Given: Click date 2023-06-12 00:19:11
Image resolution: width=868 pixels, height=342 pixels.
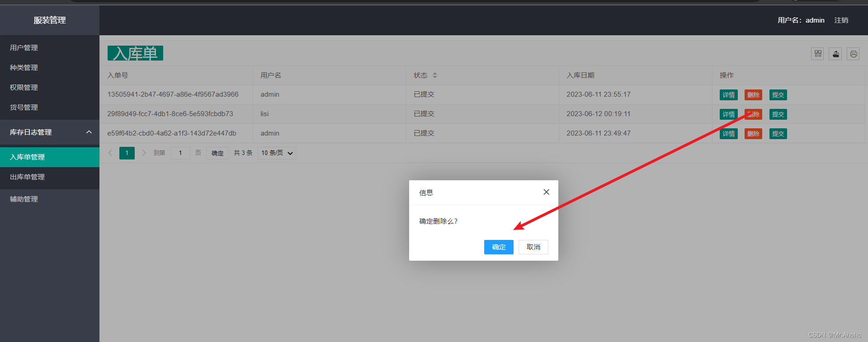Looking at the screenshot, I should coord(599,114).
